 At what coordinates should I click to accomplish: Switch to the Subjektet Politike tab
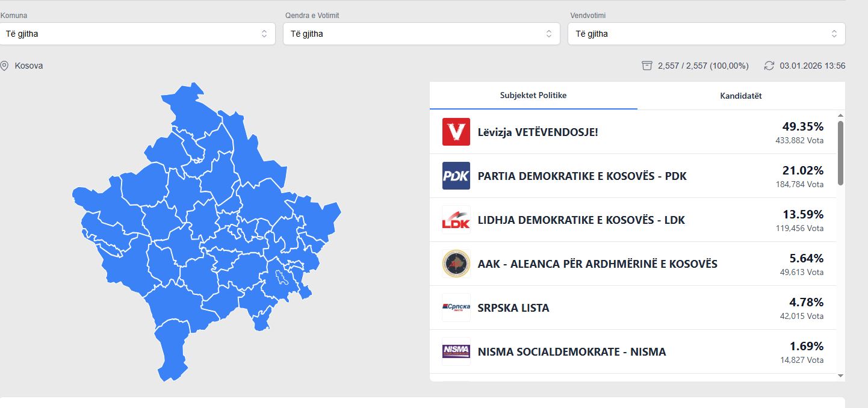tap(533, 96)
